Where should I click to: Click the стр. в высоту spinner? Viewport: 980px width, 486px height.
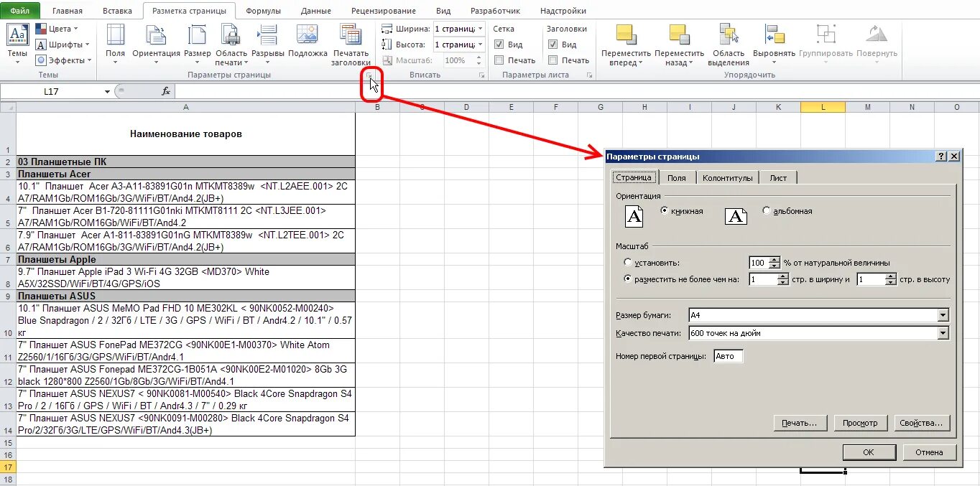click(x=876, y=279)
